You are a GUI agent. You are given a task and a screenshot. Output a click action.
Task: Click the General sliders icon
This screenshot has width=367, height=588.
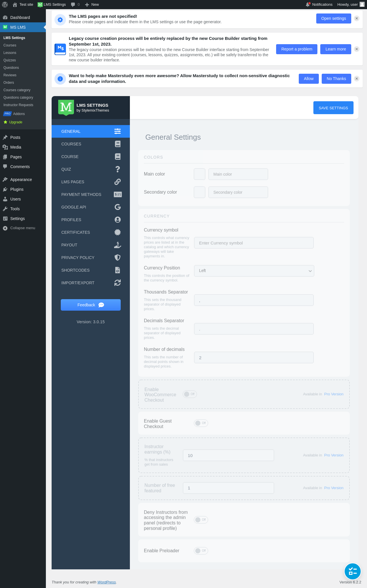tap(118, 131)
